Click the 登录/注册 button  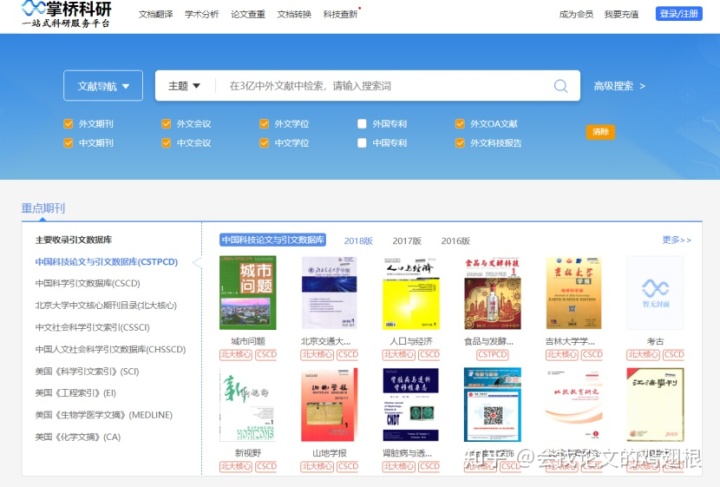tap(679, 14)
